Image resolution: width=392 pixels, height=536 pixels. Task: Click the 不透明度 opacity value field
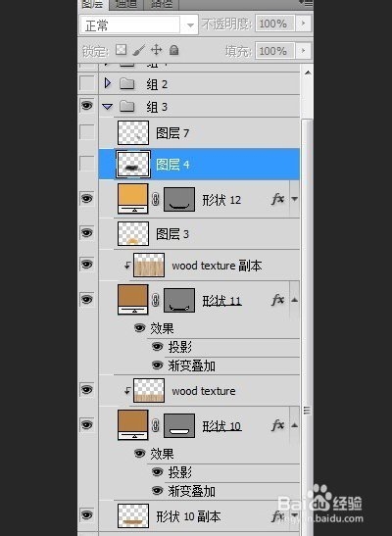point(274,24)
